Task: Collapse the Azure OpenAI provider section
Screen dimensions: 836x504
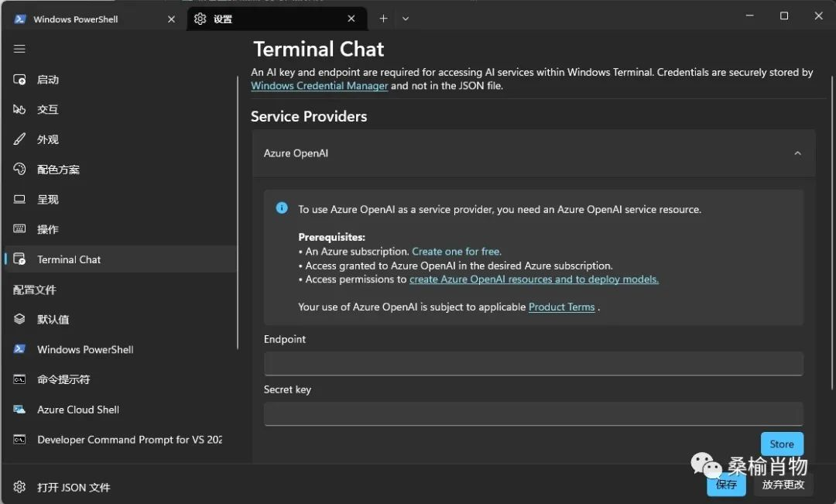Action: click(797, 153)
